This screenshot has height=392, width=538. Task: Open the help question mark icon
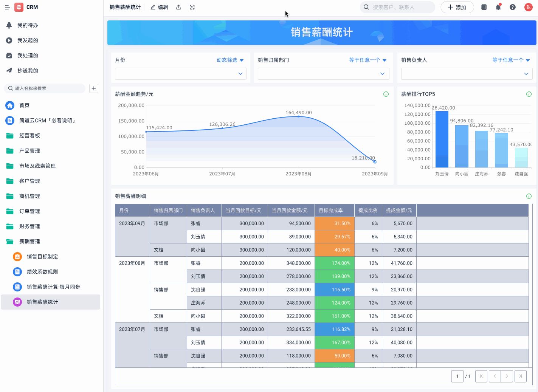pos(513,7)
